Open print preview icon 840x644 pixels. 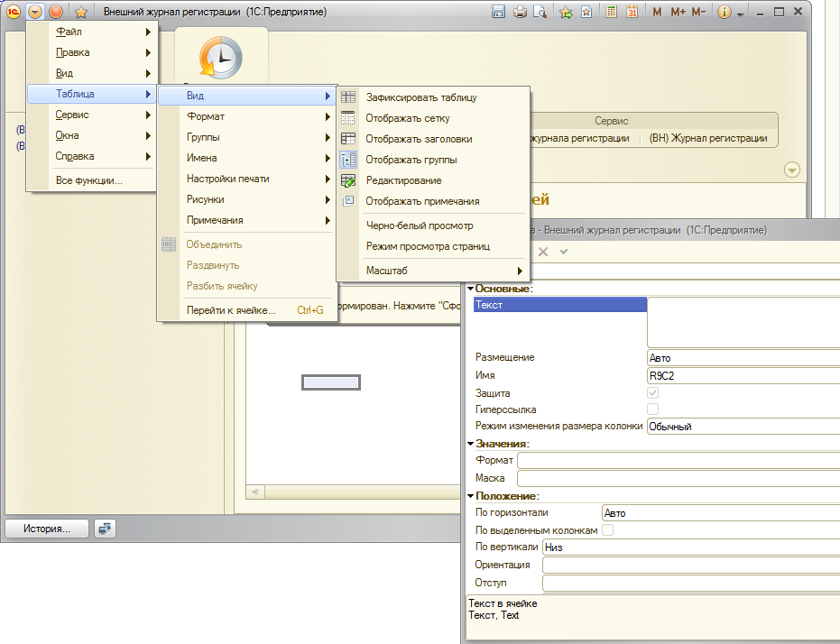540,12
